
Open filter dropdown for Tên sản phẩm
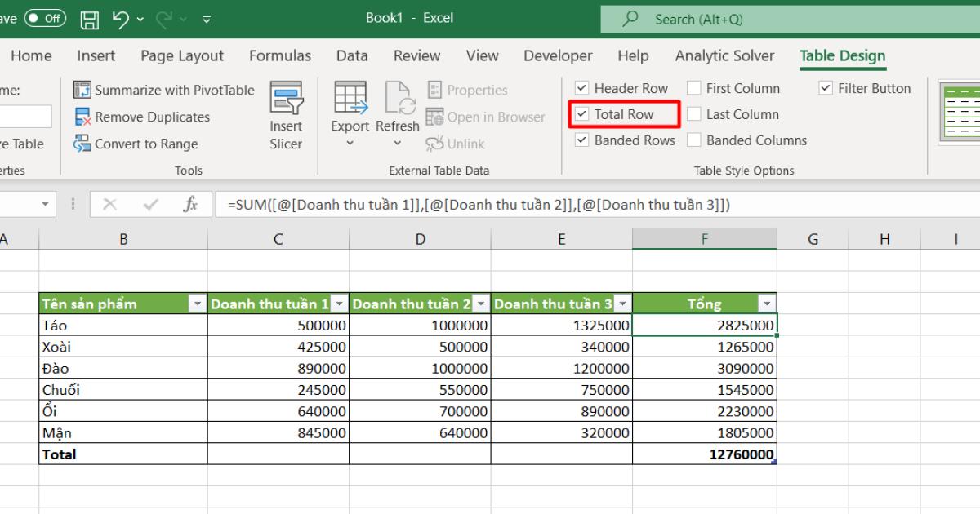[x=197, y=304]
